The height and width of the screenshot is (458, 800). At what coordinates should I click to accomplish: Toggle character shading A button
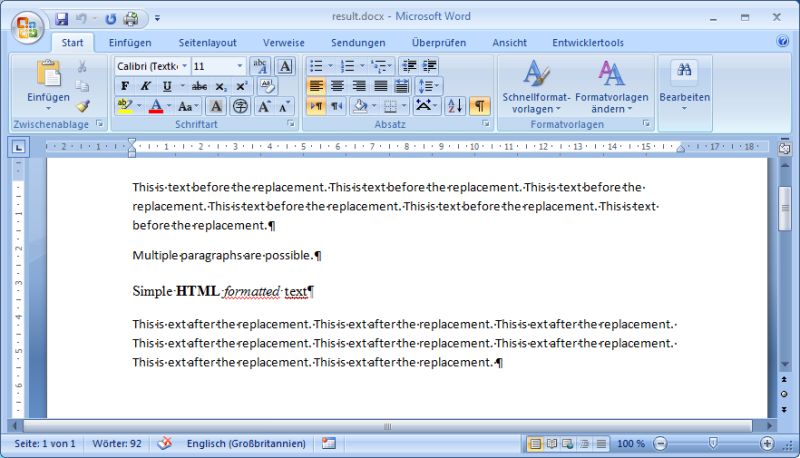tap(216, 107)
